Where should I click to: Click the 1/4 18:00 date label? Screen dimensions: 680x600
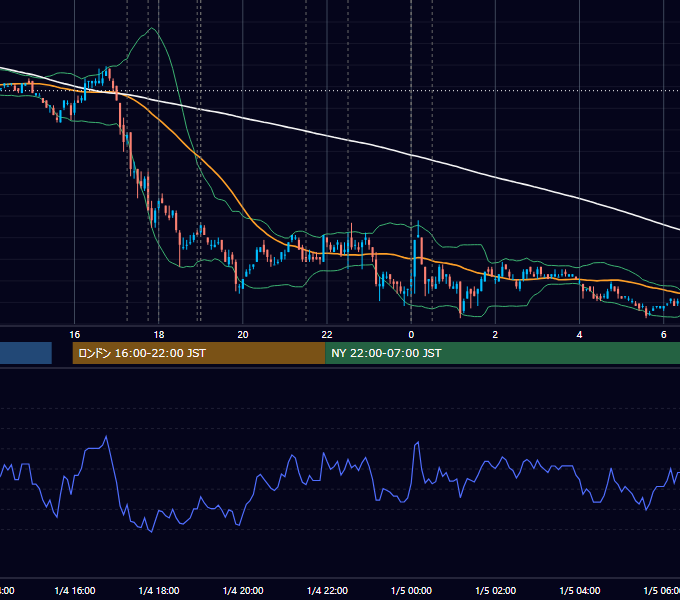pos(159,590)
